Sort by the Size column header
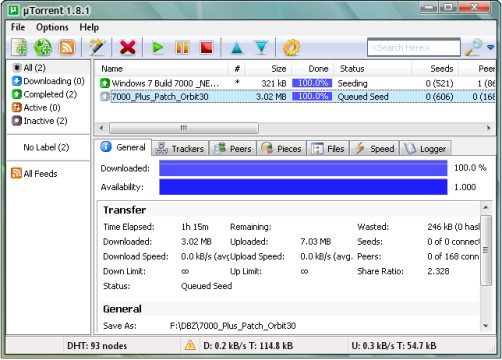Viewport: 502px width, 360px height. coord(268,69)
